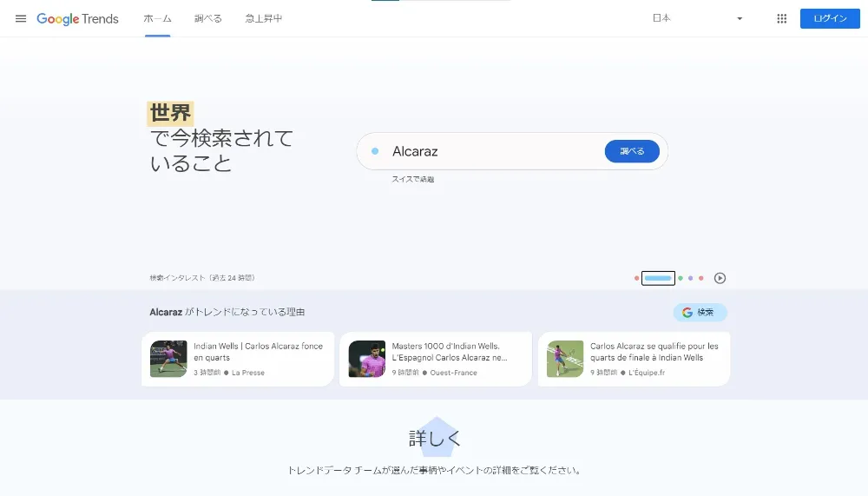Open the 日本 country dropdown

697,19
